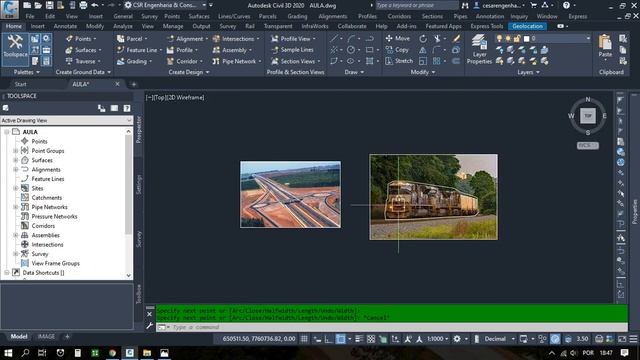The image size is (640, 360).
Task: Click the Assembly button
Action: coord(232,50)
